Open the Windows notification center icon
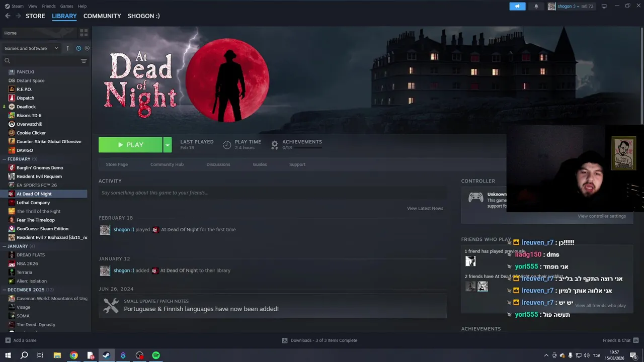The image size is (644, 362). click(634, 355)
